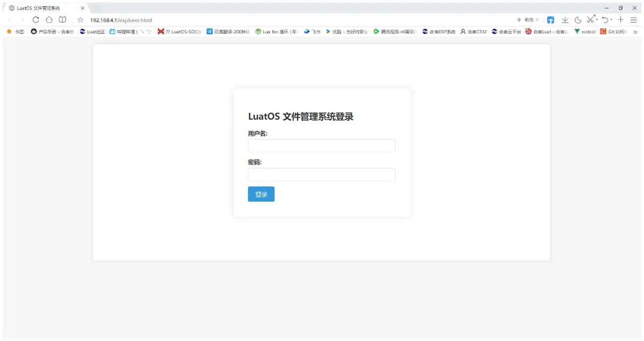This screenshot has width=644, height=341.
Task: Open the 合宙云平台 bookmark
Action: pos(506,32)
